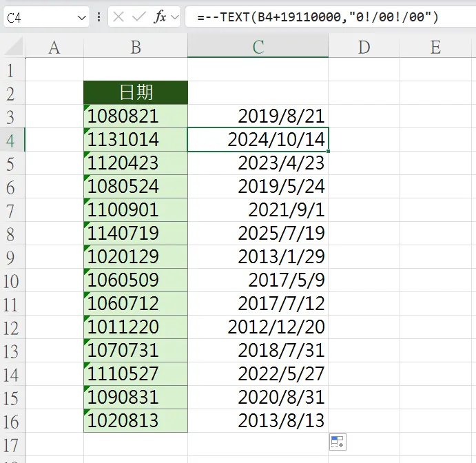Click the date cell 2012/12/20
This screenshot has height=463, width=476.
(x=258, y=327)
